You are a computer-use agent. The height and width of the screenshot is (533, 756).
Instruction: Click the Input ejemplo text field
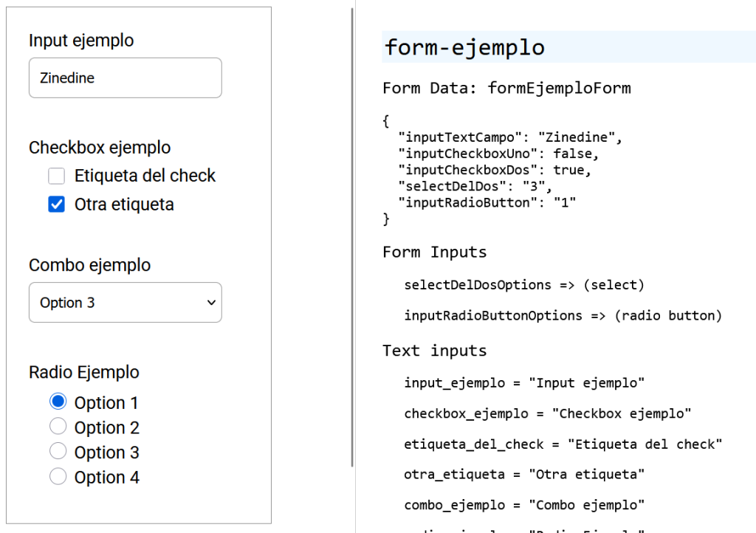tap(125, 78)
